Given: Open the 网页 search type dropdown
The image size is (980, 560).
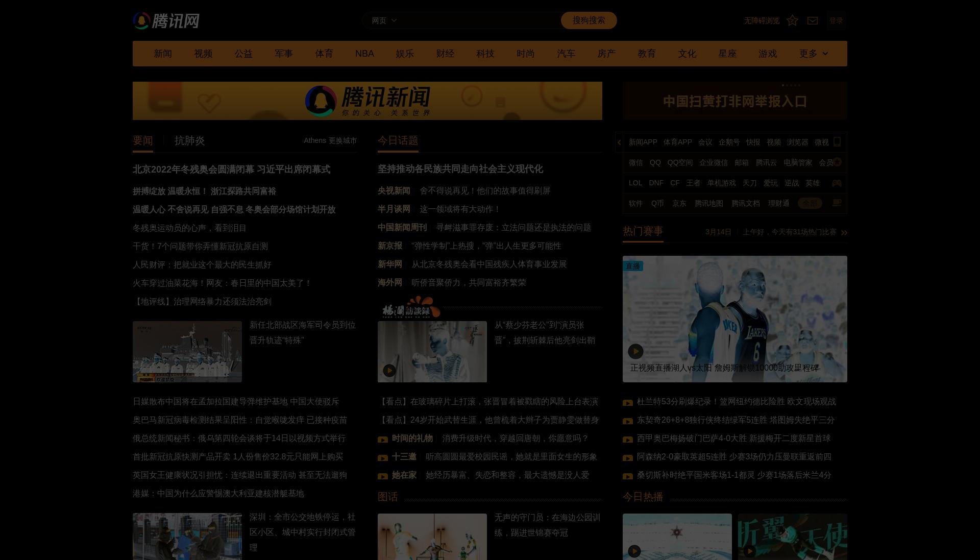Looking at the screenshot, I should 384,20.
